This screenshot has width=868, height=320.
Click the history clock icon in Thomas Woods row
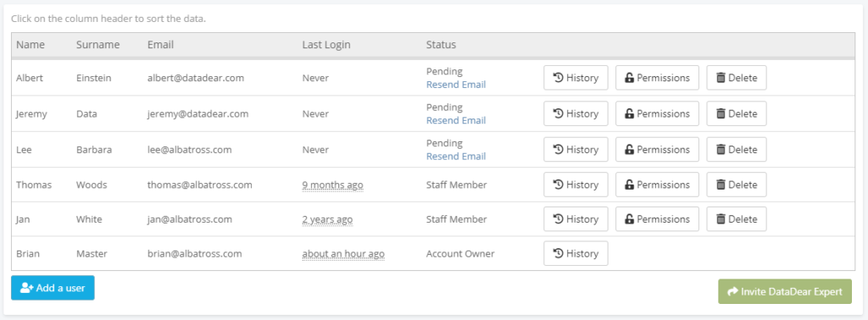click(x=559, y=185)
